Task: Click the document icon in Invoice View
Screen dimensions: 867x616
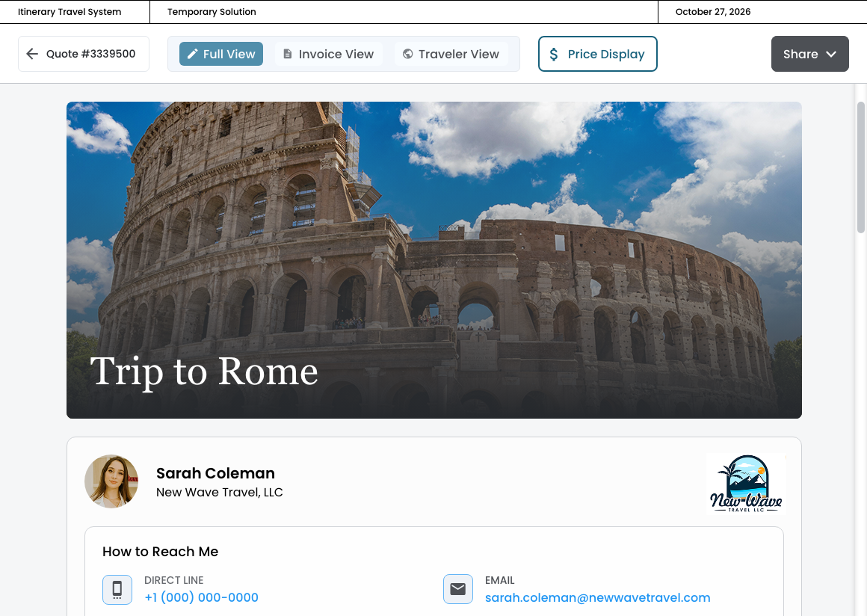Action: pos(288,54)
